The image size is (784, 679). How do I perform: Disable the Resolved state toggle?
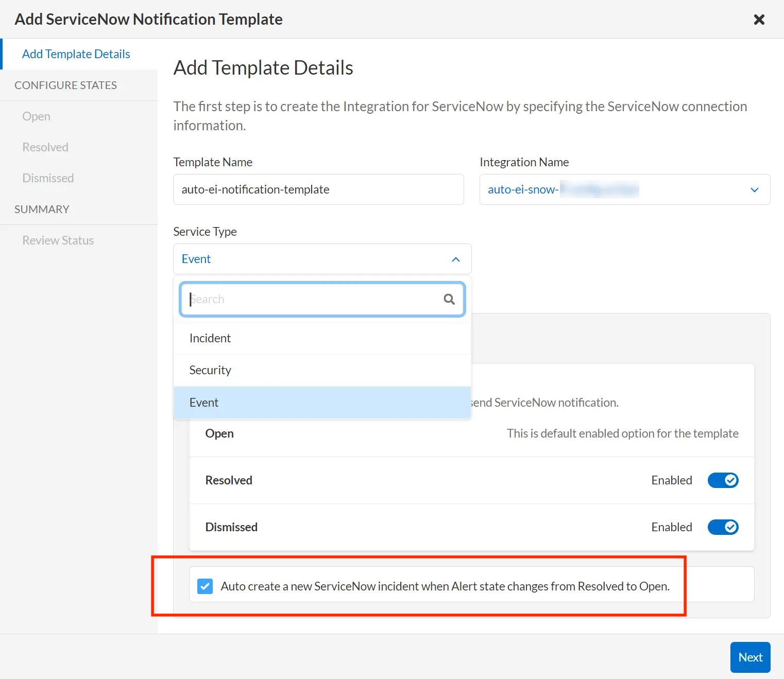tap(723, 480)
